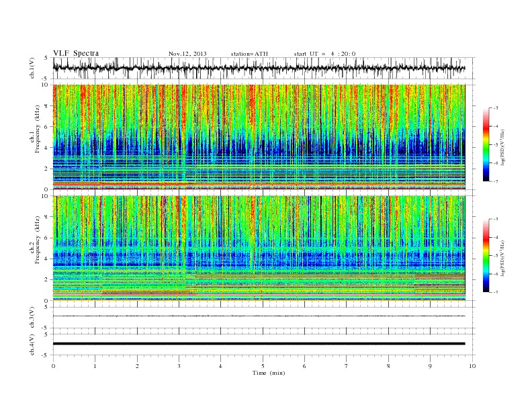Click the "4" kHz tick of ch.1 spectrogram
The height and width of the screenshot is (411, 532).
pos(46,148)
